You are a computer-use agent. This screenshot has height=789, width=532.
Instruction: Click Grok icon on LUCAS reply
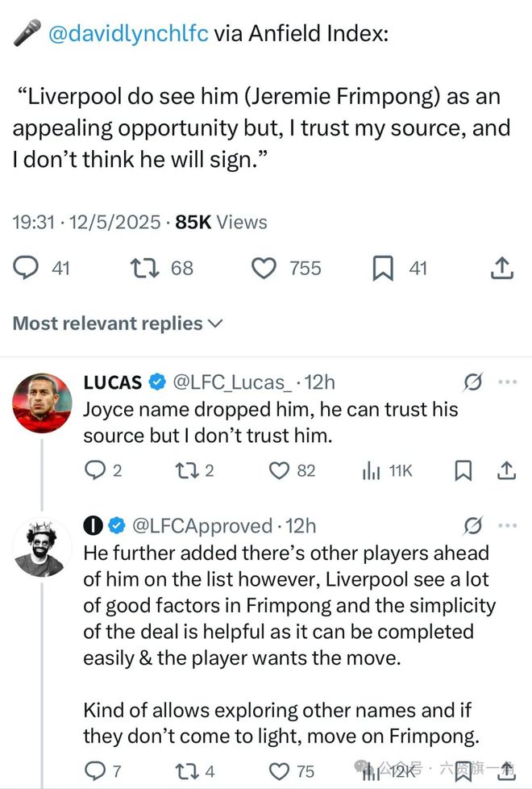pyautogui.click(x=474, y=381)
